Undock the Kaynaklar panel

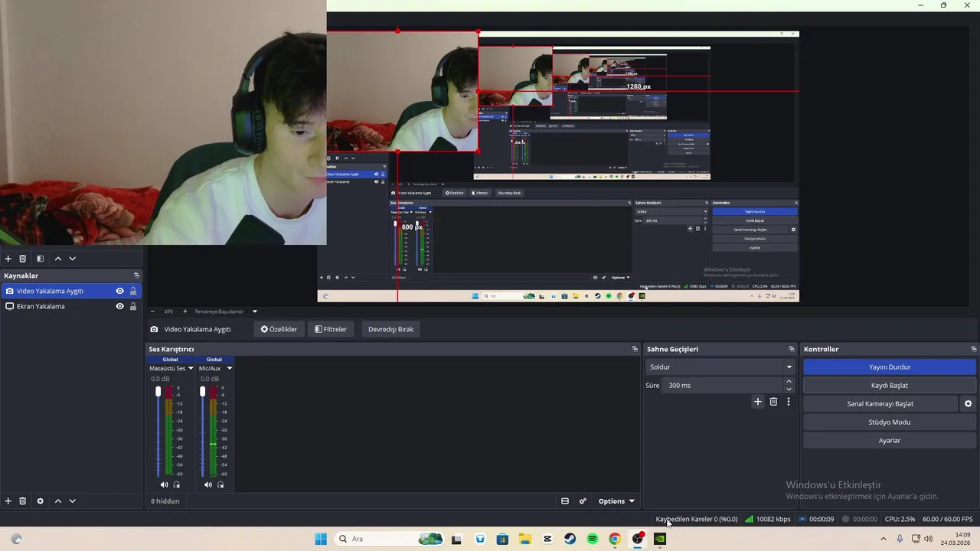pos(137,275)
